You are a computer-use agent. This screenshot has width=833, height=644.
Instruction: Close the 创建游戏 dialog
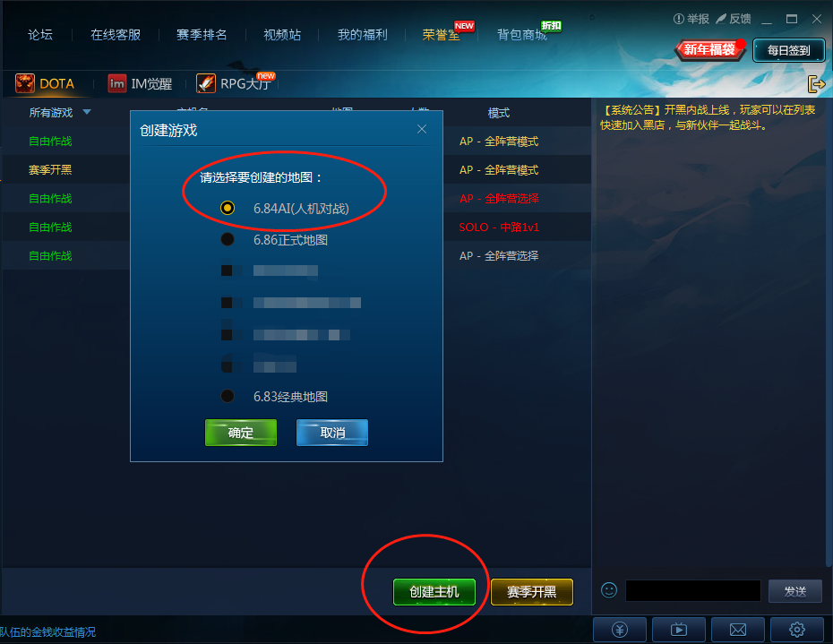422,129
